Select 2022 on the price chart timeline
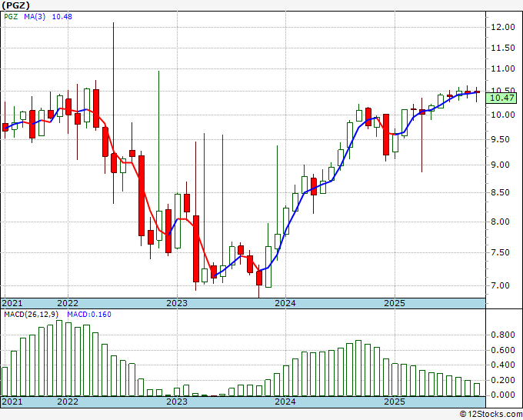This screenshot has height=420, width=523. (x=68, y=303)
